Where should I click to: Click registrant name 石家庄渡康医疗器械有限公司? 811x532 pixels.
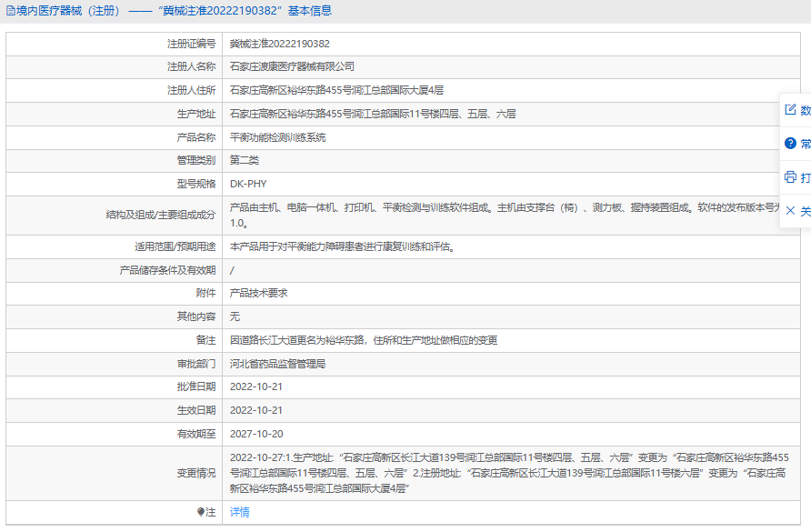[292, 66]
